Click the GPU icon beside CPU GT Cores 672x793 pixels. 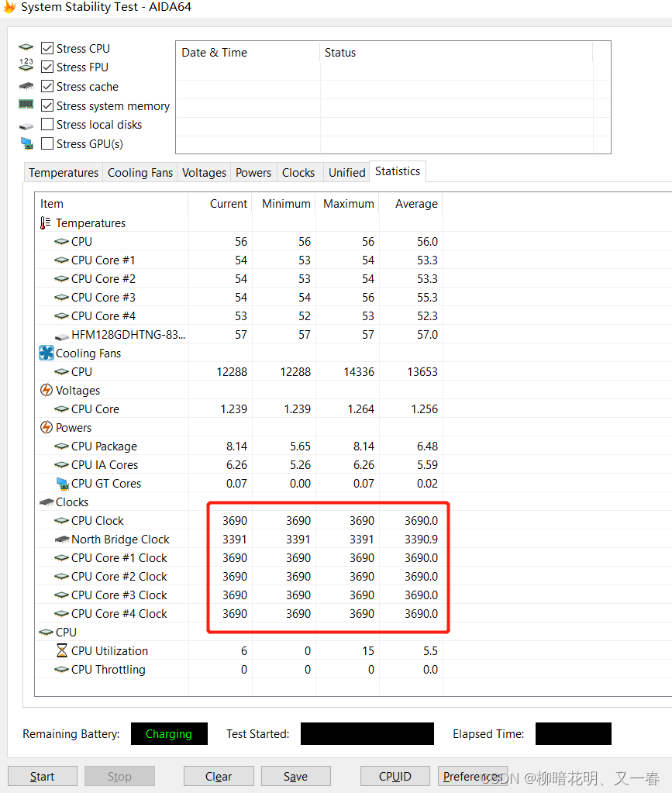coord(62,484)
